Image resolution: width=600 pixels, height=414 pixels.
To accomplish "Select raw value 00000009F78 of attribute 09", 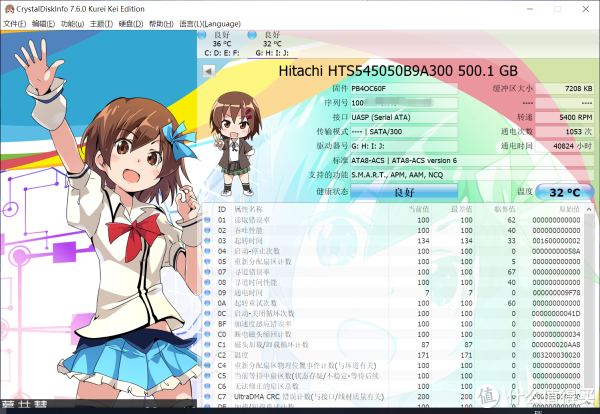I will pos(556,293).
